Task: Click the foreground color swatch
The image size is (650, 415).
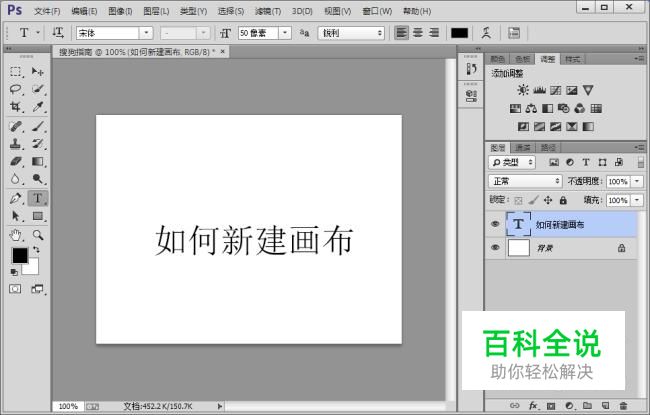Action: point(19,255)
